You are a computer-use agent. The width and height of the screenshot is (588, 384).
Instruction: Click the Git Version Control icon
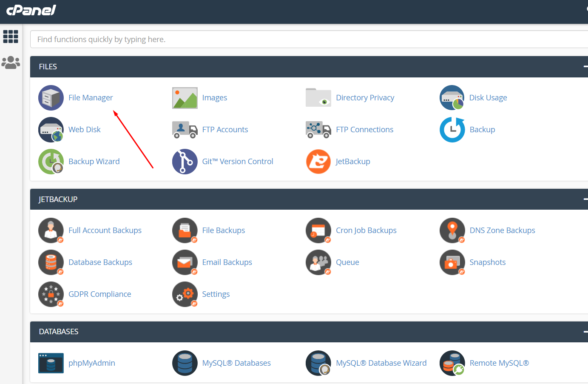185,162
